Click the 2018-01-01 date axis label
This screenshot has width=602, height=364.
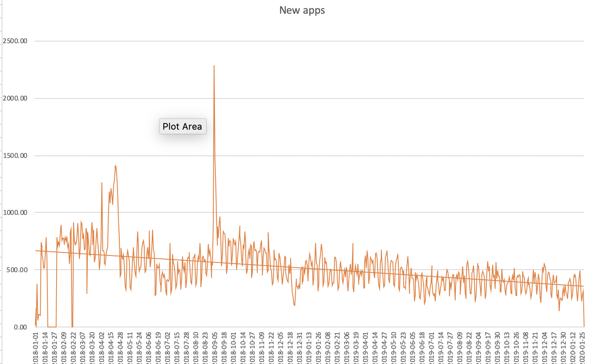coord(36,347)
